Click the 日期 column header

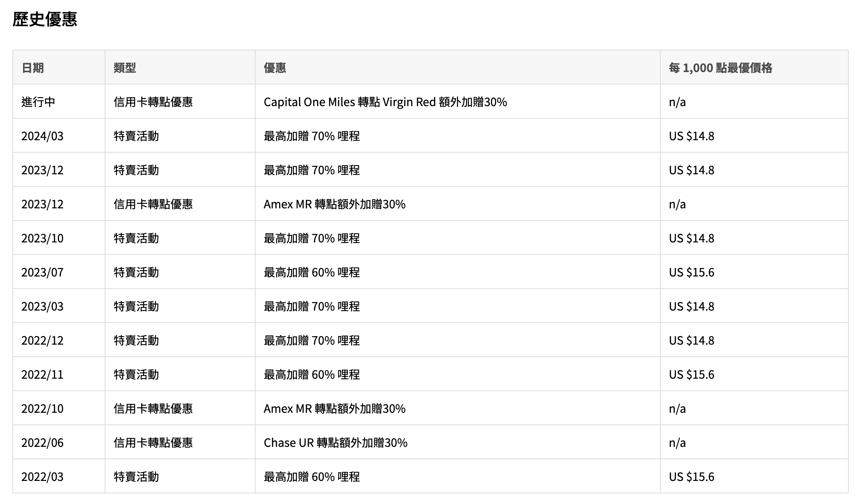(x=33, y=68)
